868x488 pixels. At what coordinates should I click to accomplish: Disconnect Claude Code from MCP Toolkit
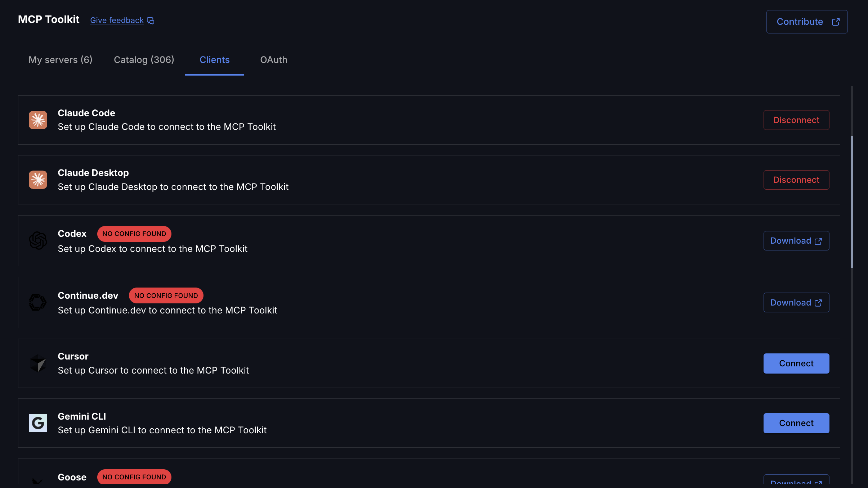[x=796, y=120]
